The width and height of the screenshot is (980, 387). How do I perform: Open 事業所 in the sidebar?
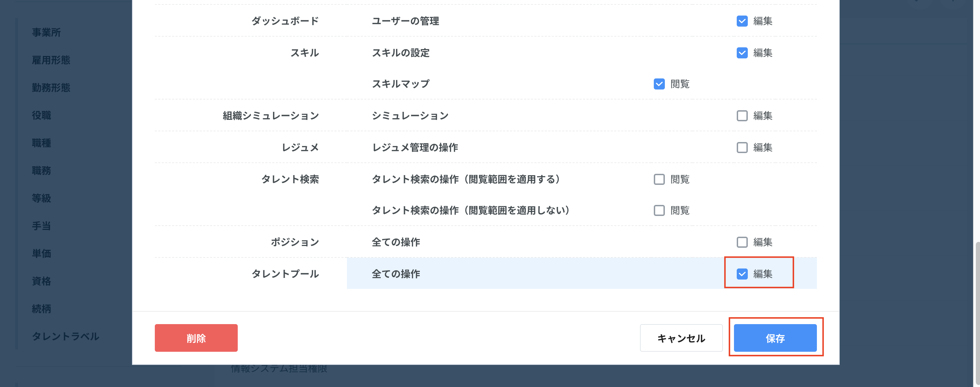[46, 32]
